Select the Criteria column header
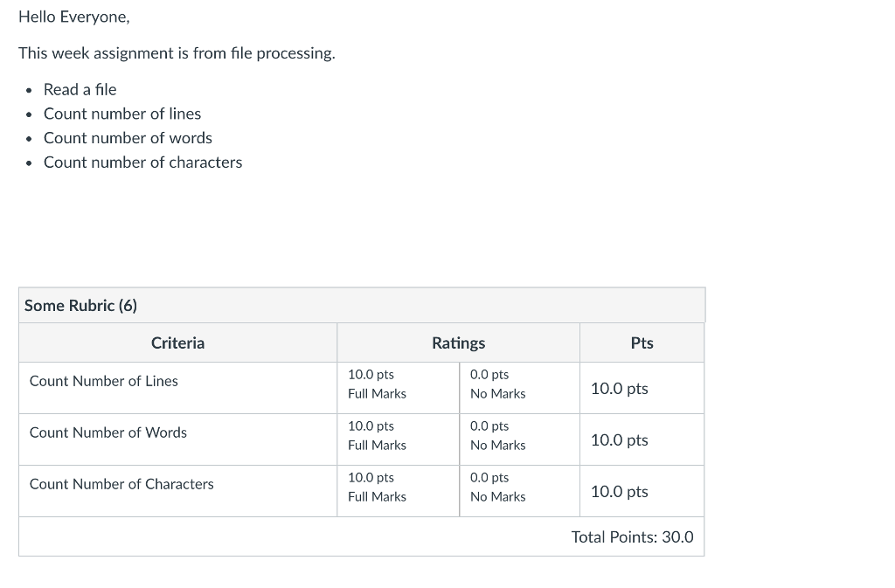Screen dimensions: 895x588 pyautogui.click(x=177, y=342)
